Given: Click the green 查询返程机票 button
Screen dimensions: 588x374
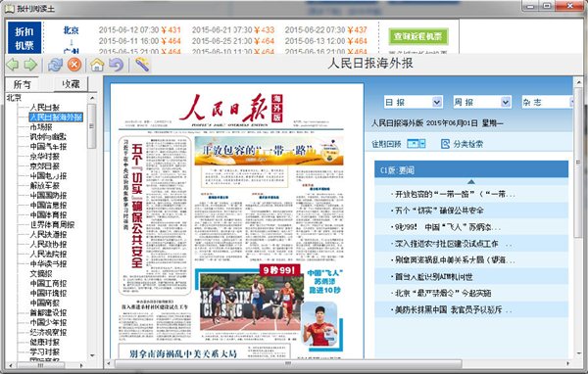Looking at the screenshot, I should [x=418, y=36].
